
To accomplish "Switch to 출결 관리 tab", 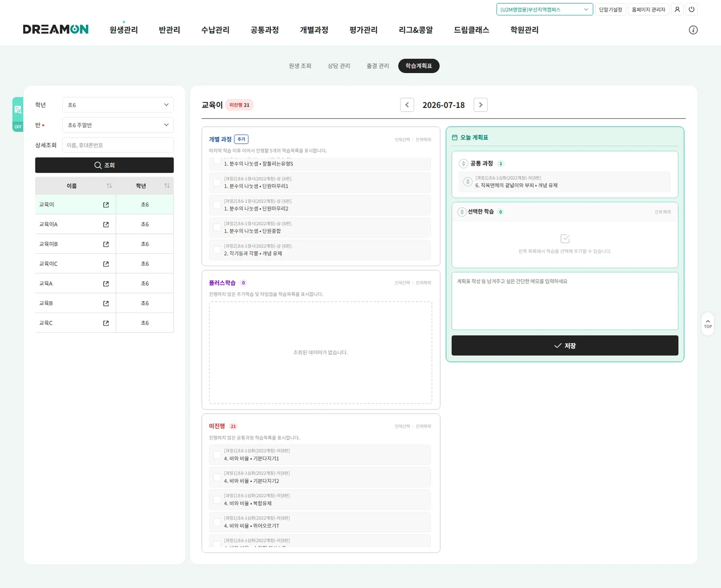I will click(378, 66).
